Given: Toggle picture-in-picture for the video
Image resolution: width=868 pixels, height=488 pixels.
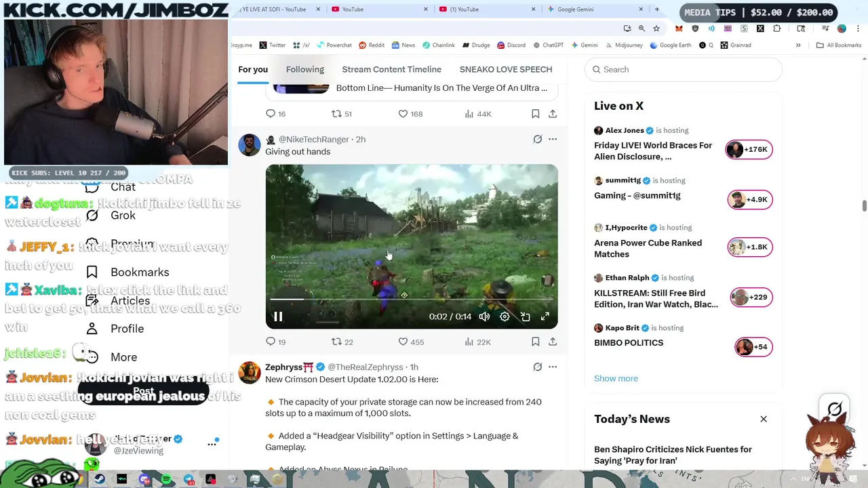Looking at the screenshot, I should pyautogui.click(x=525, y=317).
